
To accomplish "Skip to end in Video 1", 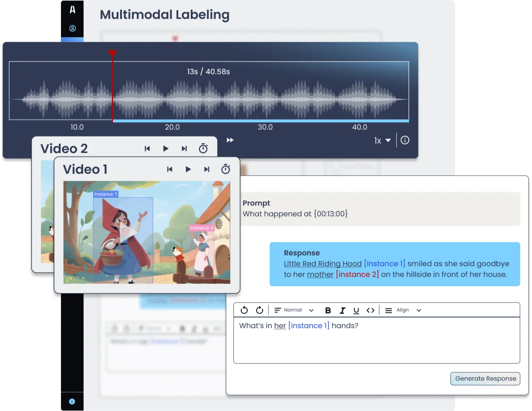I will tap(207, 169).
